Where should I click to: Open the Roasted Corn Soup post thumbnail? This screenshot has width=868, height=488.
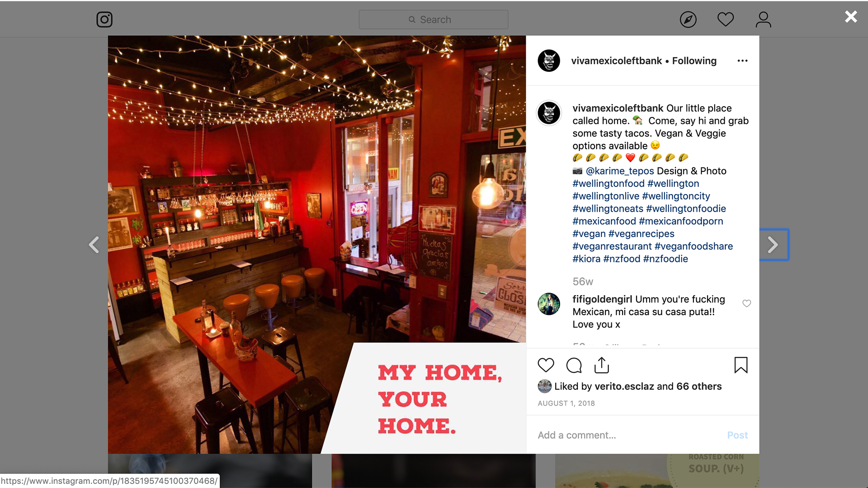[657, 471]
